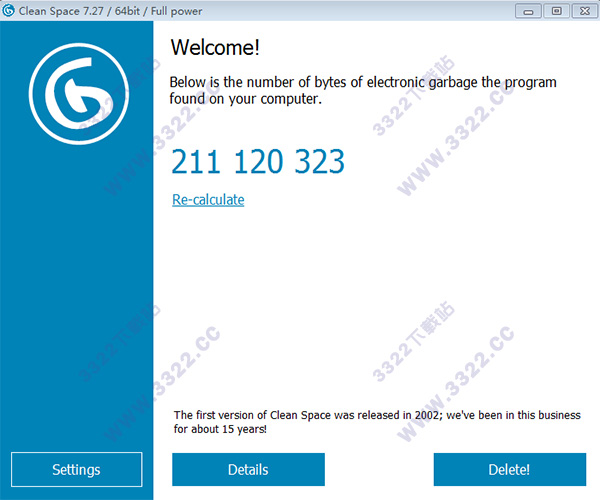Screen dimensions: 600x500
Task: Close the Clean Space window
Action: 585,11
